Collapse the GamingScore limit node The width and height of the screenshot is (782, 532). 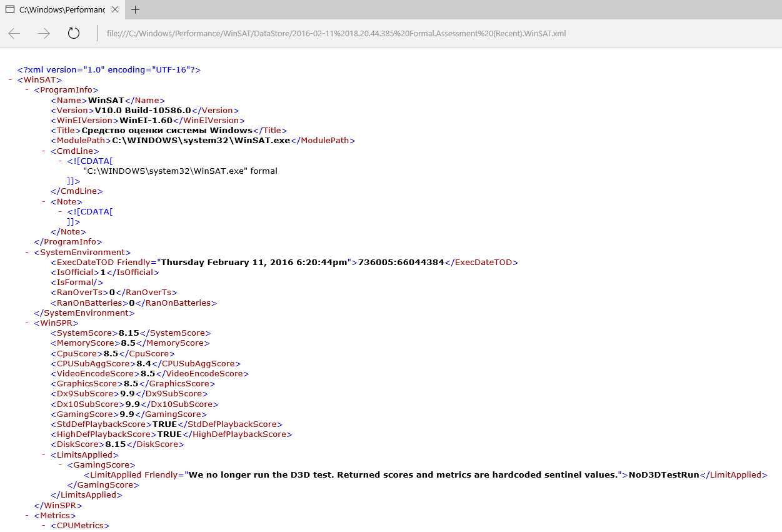[61, 465]
